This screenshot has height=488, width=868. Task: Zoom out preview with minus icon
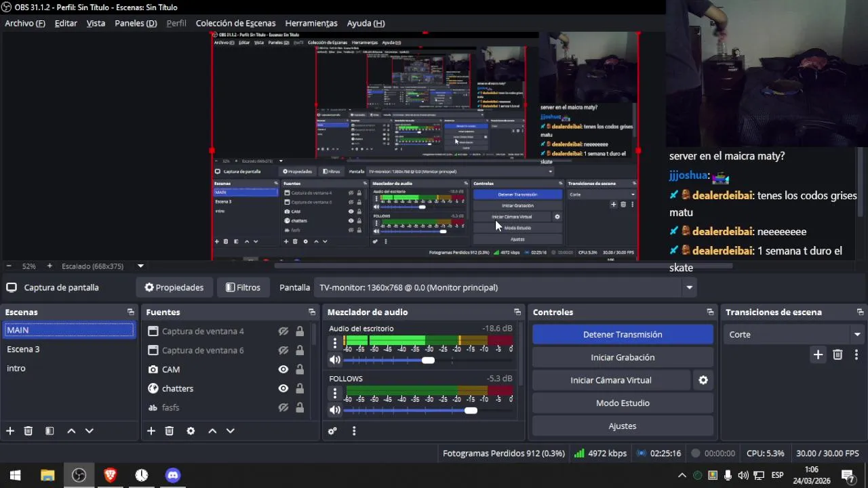click(9, 266)
